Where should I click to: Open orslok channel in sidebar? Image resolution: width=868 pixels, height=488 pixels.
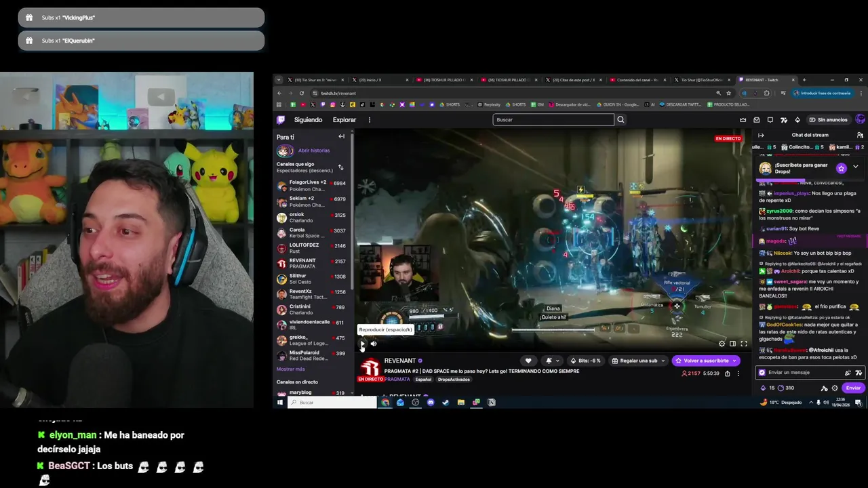(312, 217)
